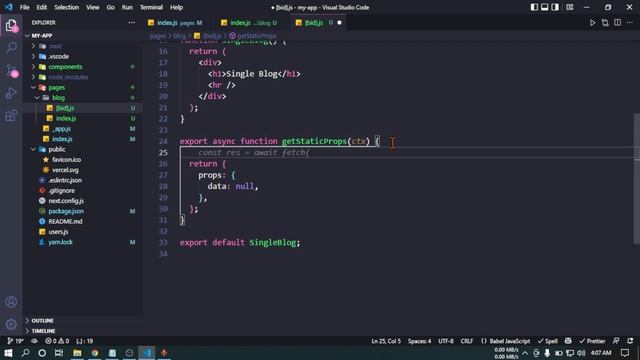Switch to the index.js blog tab
Viewport: 640px width, 360px height.
click(249, 23)
